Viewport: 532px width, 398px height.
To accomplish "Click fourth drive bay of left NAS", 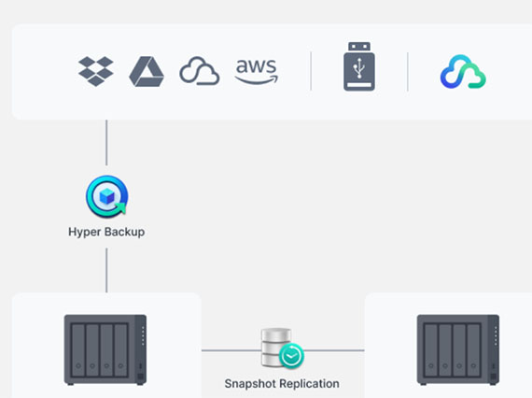I will point(120,349).
